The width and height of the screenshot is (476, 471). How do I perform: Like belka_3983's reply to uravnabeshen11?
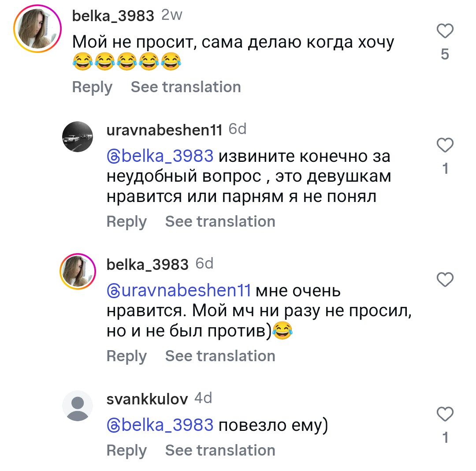(445, 280)
